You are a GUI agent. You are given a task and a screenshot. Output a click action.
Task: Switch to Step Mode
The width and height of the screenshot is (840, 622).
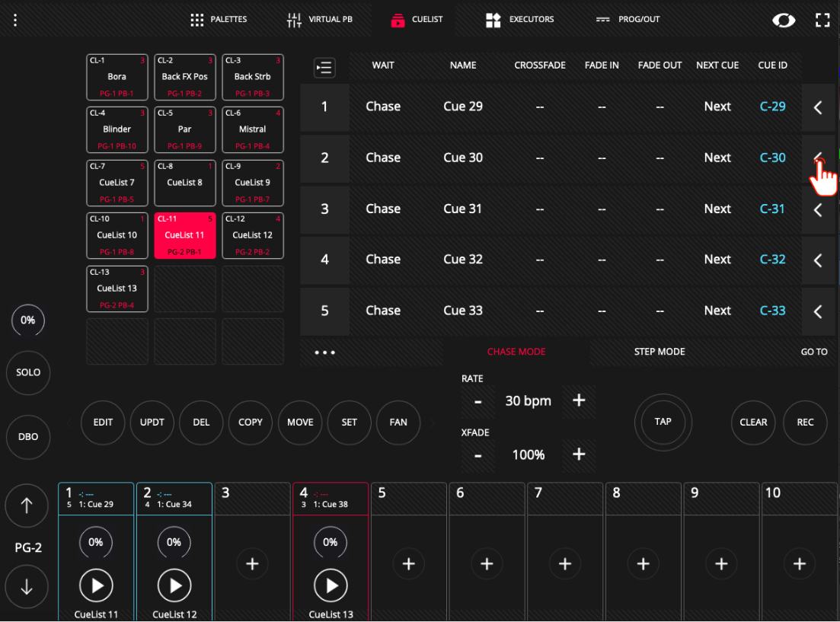click(x=660, y=352)
